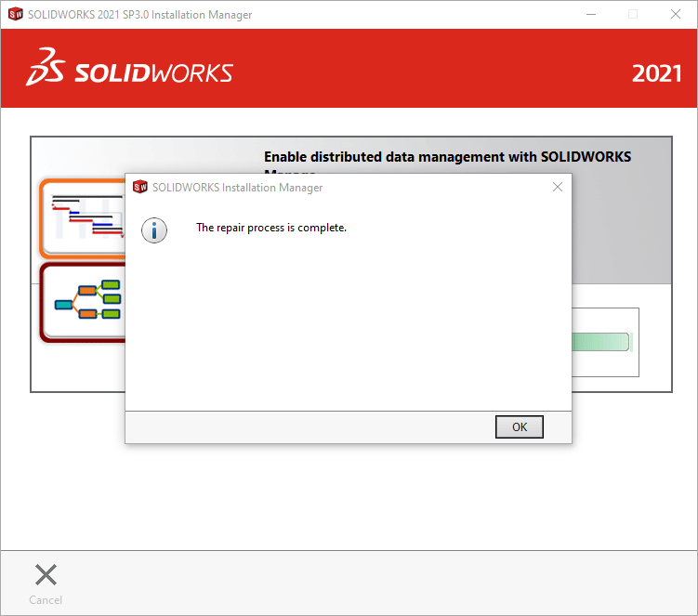
Task: Click the 2021 label in the banner
Action: click(x=656, y=73)
